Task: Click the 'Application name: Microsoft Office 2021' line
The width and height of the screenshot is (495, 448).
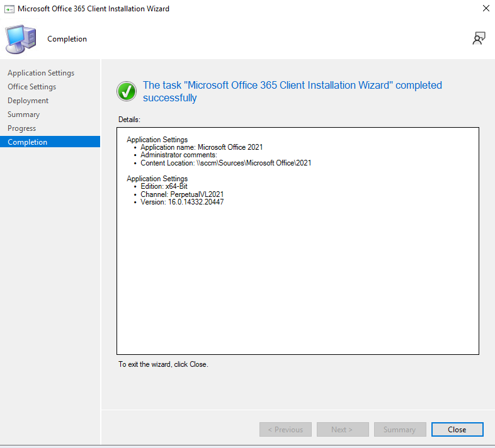Action: coord(202,147)
